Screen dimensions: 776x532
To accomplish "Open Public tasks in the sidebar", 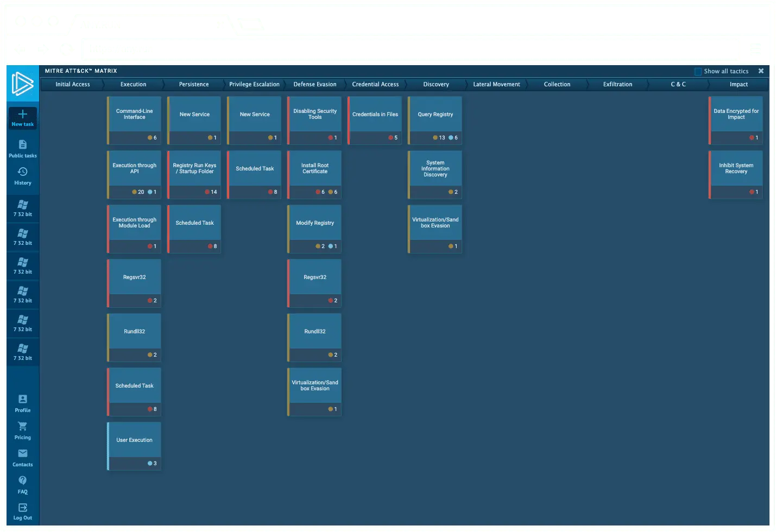I will 23,145.
